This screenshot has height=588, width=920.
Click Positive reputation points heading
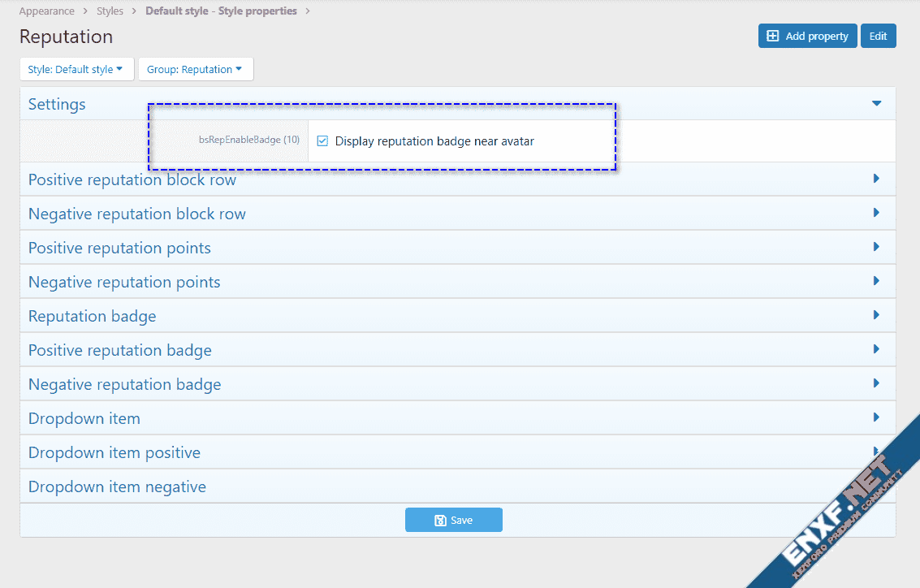(x=119, y=249)
